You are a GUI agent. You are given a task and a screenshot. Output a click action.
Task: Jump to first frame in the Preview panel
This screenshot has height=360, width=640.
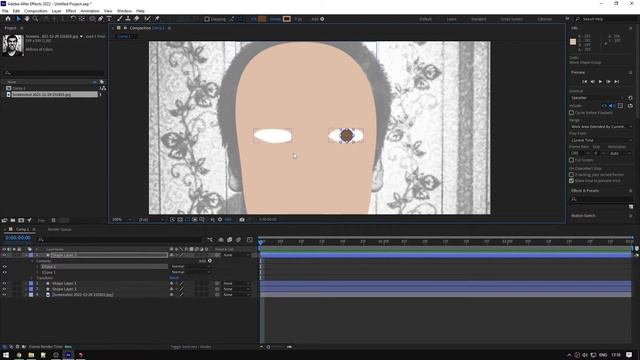point(584,82)
